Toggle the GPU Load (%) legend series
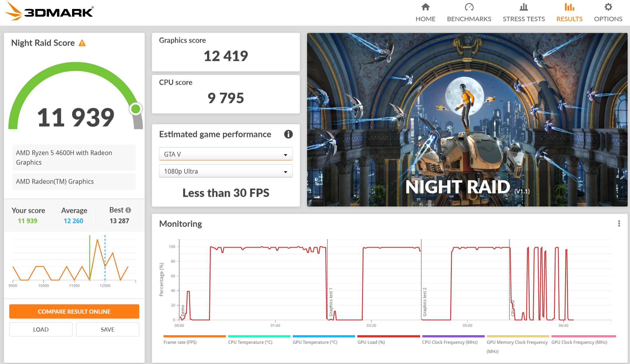The image size is (630, 364). click(371, 342)
